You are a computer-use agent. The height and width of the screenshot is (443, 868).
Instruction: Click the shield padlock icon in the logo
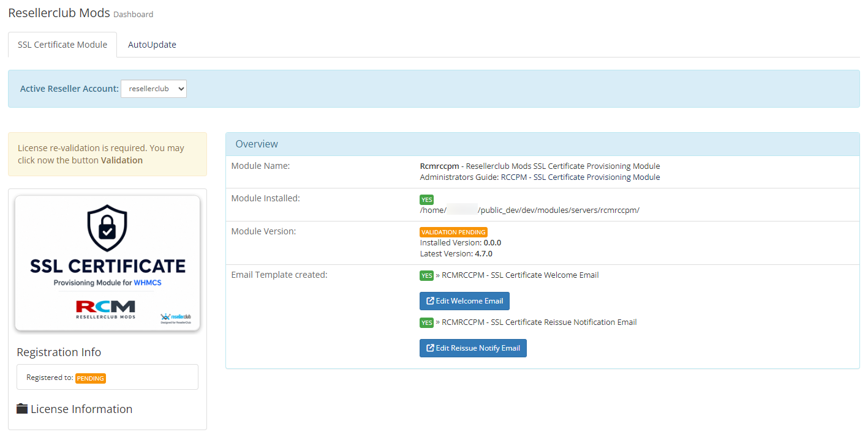107,229
